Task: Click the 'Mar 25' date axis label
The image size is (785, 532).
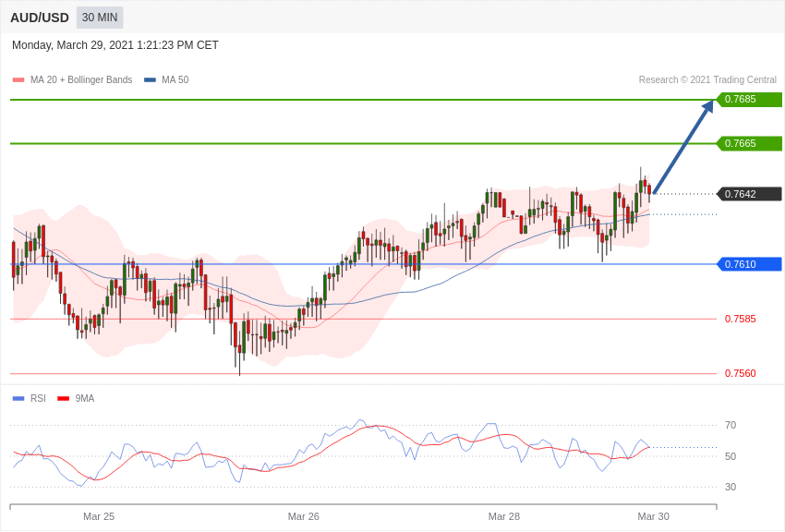Action: (x=99, y=516)
